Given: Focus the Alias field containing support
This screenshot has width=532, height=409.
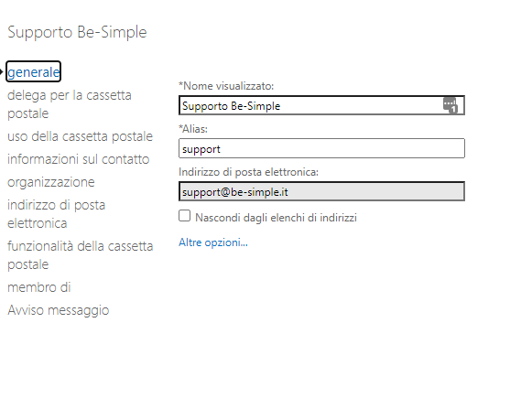Looking at the screenshot, I should pos(321,148).
